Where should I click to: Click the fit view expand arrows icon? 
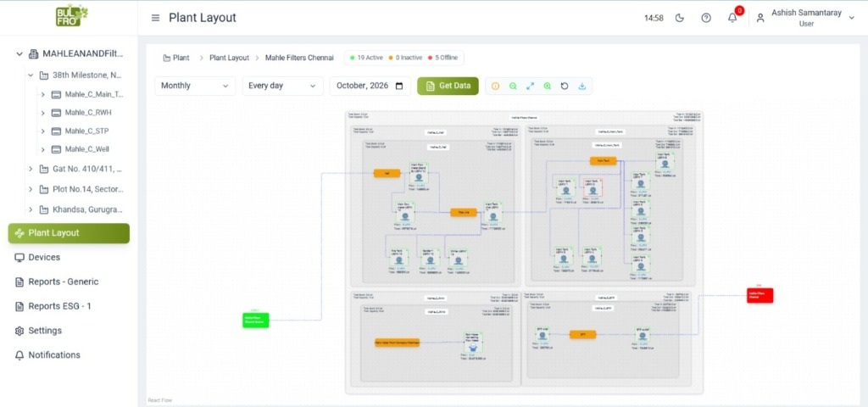[530, 86]
